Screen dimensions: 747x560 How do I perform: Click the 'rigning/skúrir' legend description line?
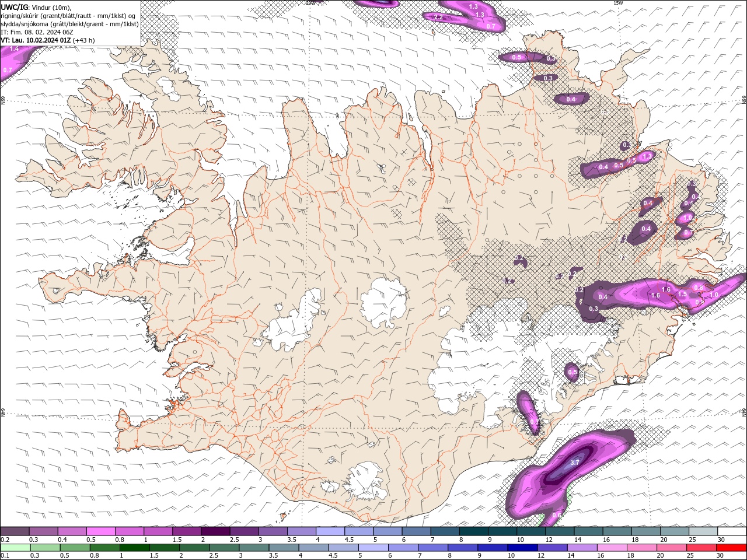point(68,16)
